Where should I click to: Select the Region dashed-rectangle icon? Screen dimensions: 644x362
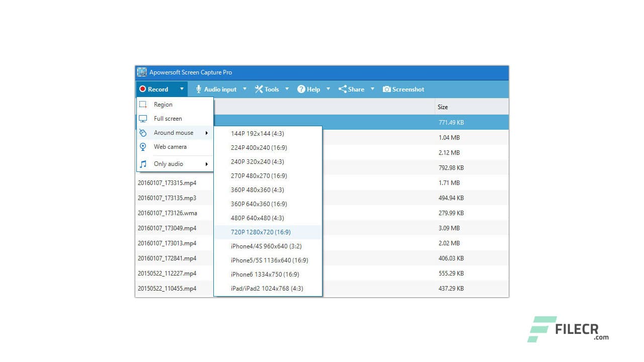pyautogui.click(x=142, y=105)
